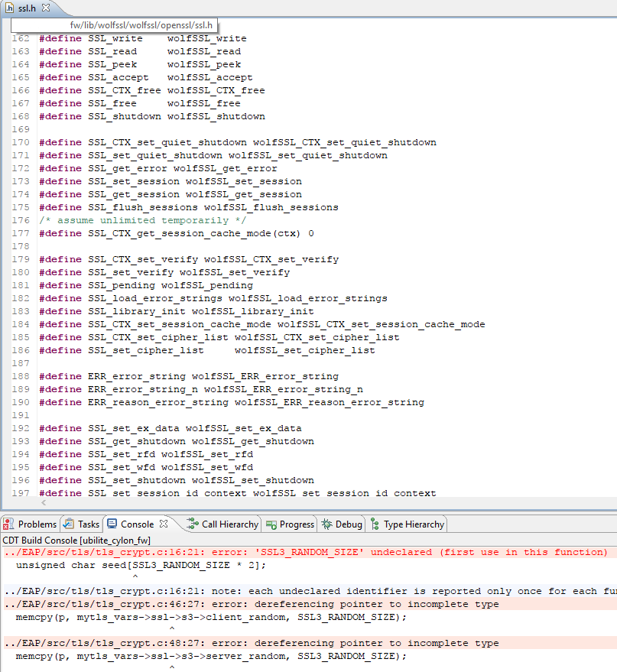
Task: Place cursor on SSL_library_init define line
Action: tap(176, 311)
